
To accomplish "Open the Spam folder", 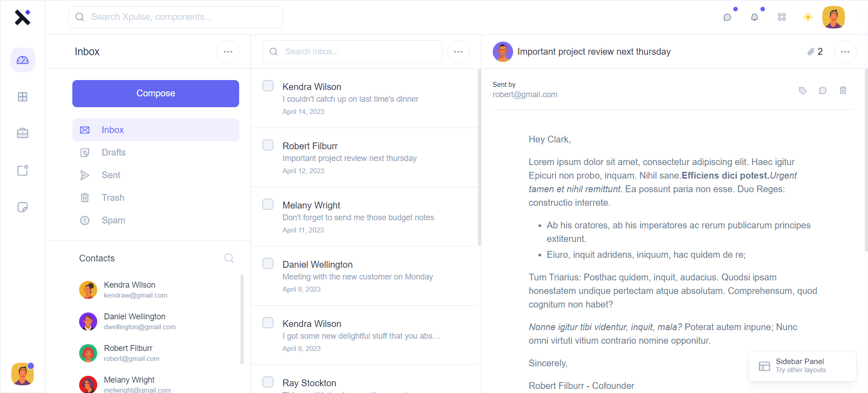I will click(113, 220).
